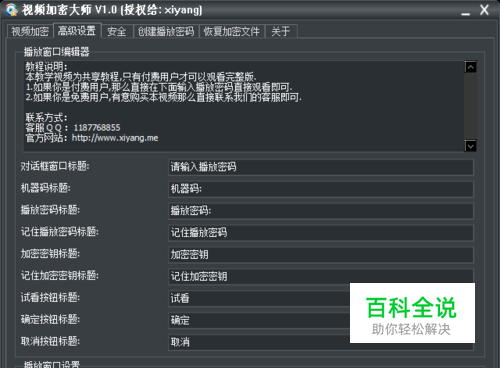Viewport: 500px width, 368px height.
Task: Click the 记住播放密码标题 input field
Action: 321,233
